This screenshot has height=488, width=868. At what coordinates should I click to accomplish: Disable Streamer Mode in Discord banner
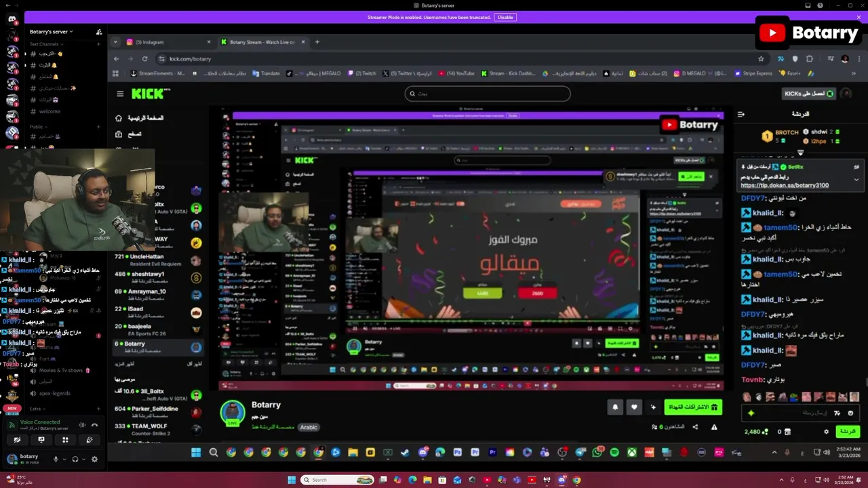tap(505, 17)
